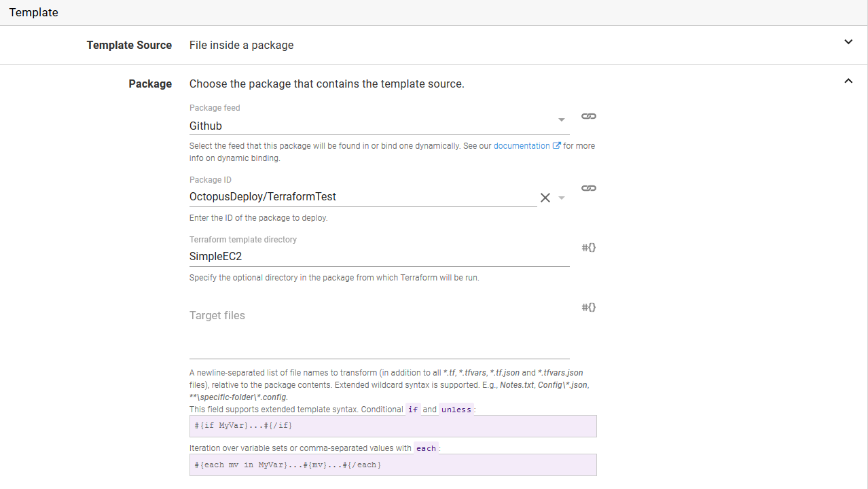This screenshot has width=868, height=489.
Task: Open the Package ID dropdown arrow
Action: [x=562, y=198]
